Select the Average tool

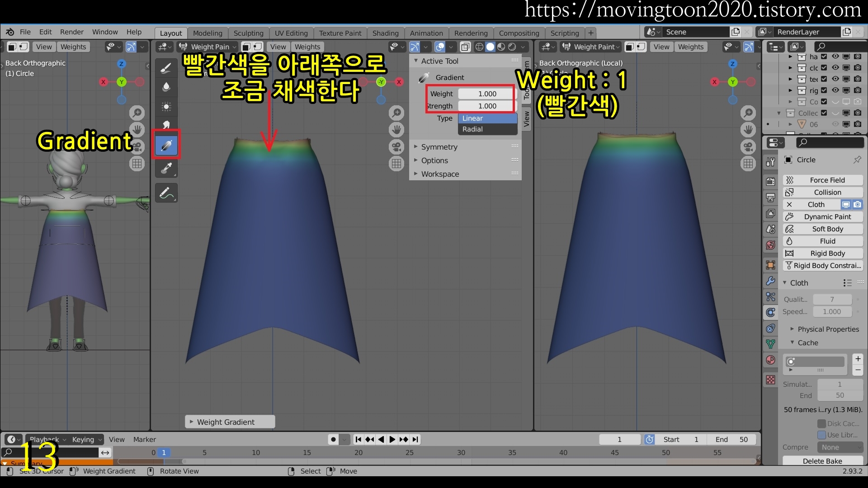[x=166, y=107]
